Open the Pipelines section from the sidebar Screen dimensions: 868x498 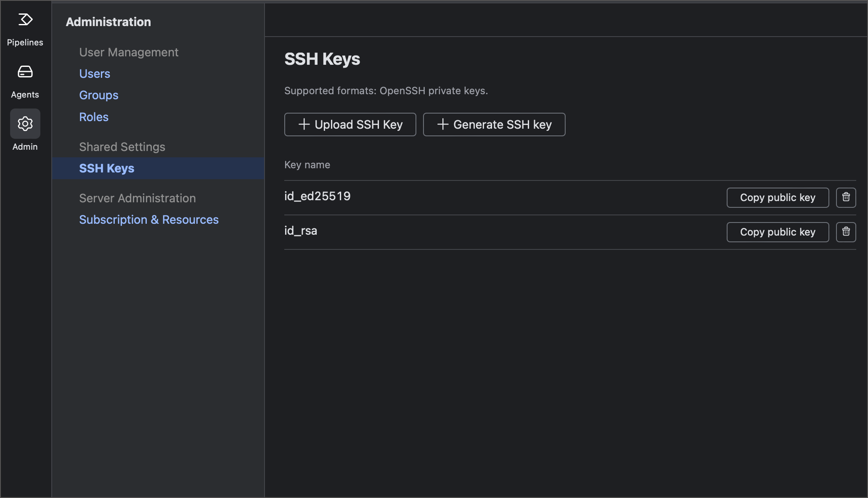click(x=25, y=27)
